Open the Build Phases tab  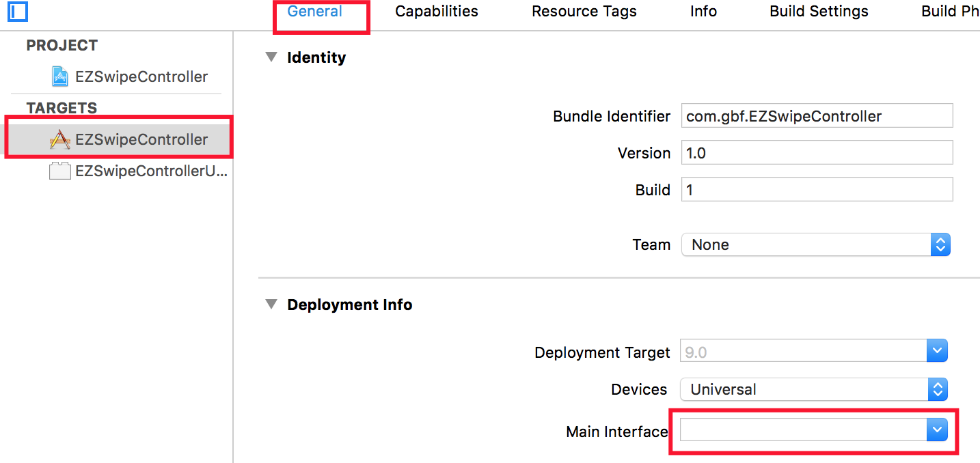[950, 12]
